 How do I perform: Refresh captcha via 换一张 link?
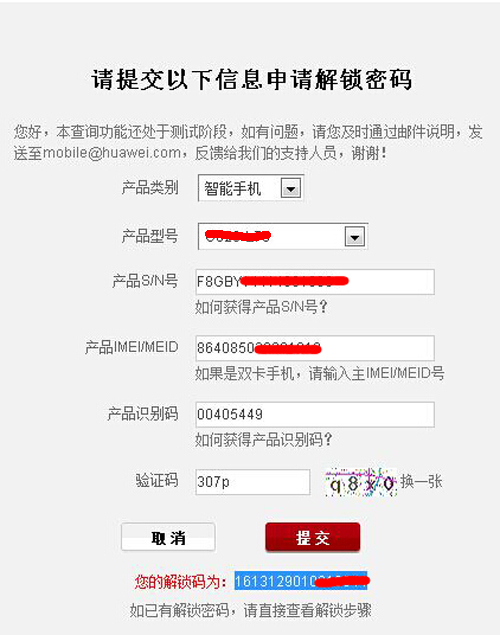421,482
